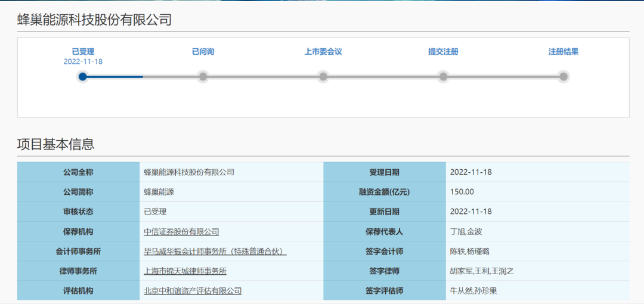Click the 已问询 progress step dot
The height and width of the screenshot is (304, 644).
coord(203,76)
